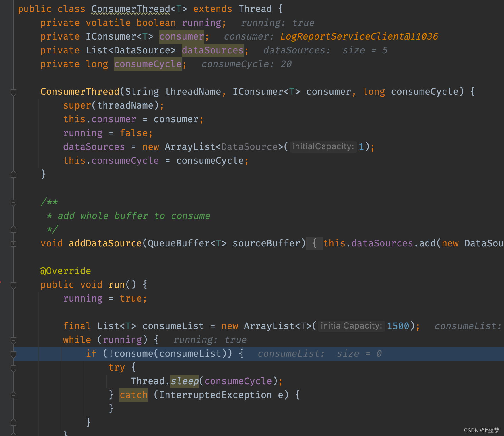Click the ConsumerThread constructor name
504x436 pixels.
coord(80,92)
